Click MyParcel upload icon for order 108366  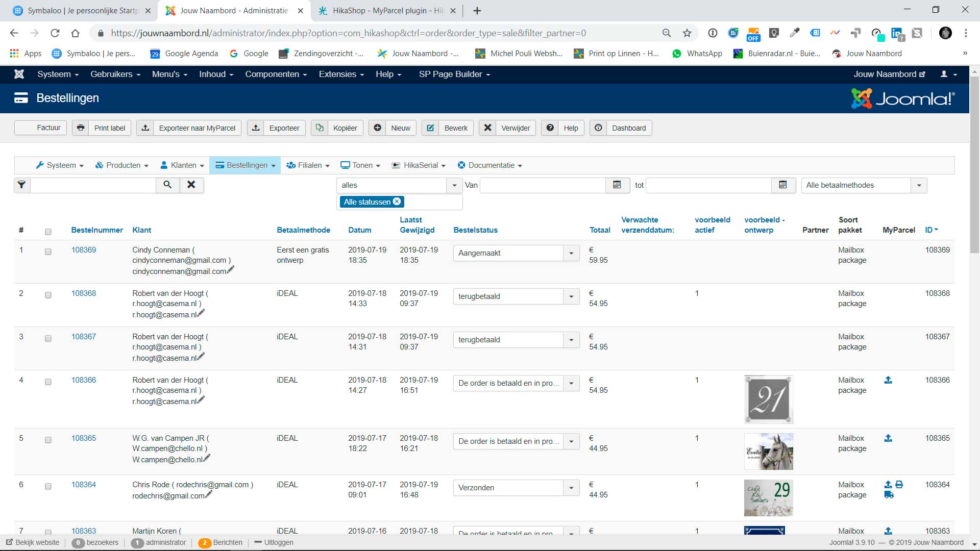pos(888,380)
